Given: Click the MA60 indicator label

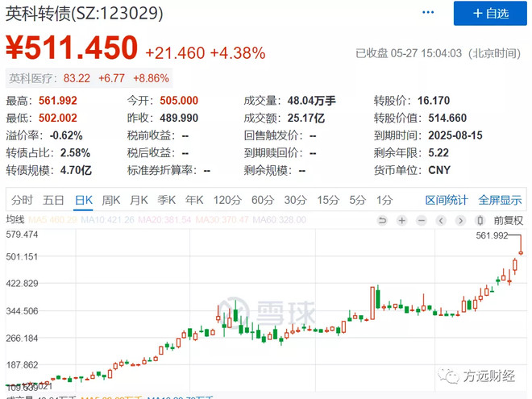Looking at the screenshot, I should tap(280, 220).
